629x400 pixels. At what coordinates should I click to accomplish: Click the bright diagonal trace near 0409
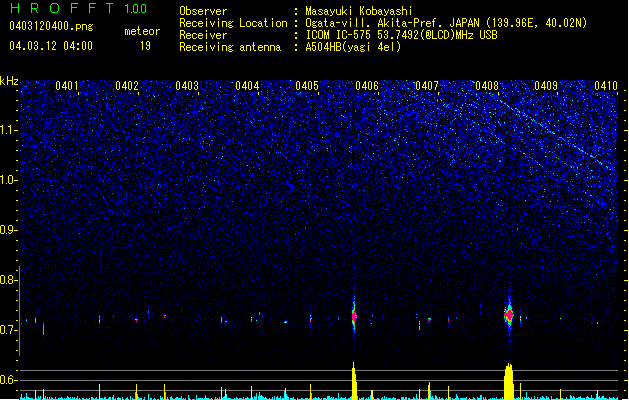tap(558, 135)
